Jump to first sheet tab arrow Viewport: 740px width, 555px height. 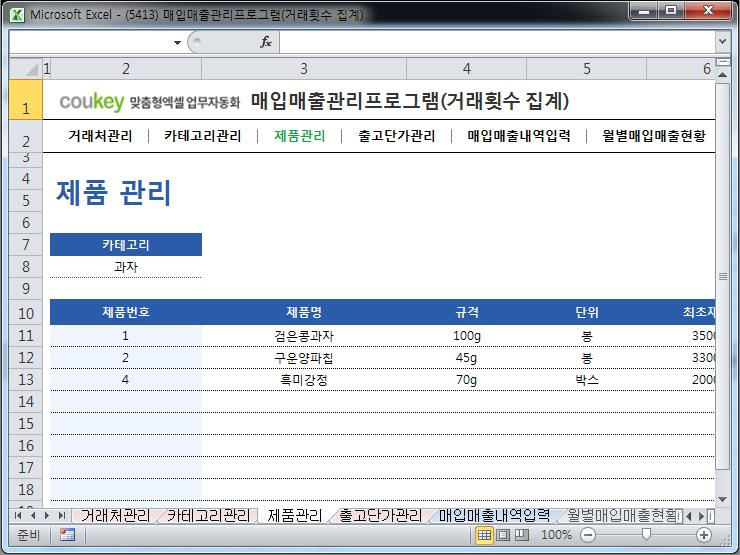18,516
